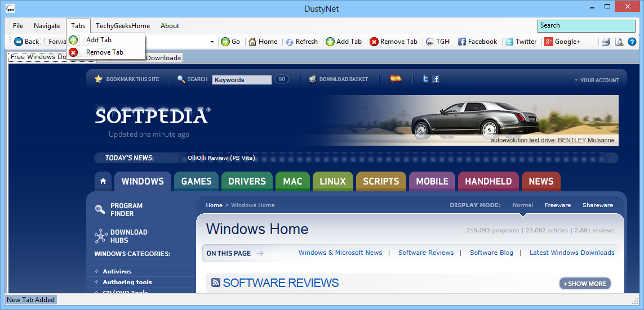This screenshot has width=644, height=310.
Task: Click the green Go arrow icon
Action: [x=225, y=42]
